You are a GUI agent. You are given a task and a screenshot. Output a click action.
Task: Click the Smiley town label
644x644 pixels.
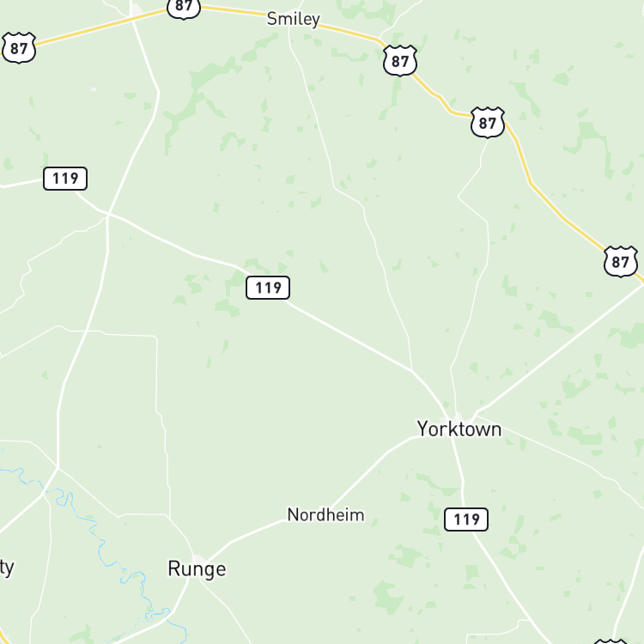point(294,19)
